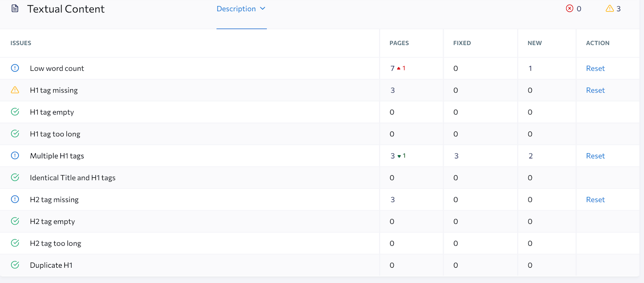Click the red up-arrow in Low word count pages
Screen dimensions: 644x283
(x=399, y=68)
